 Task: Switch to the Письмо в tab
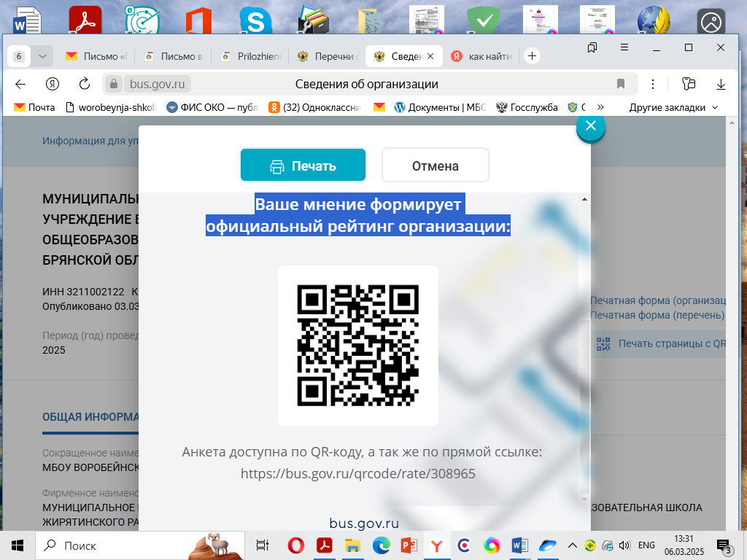pyautogui.click(x=174, y=56)
